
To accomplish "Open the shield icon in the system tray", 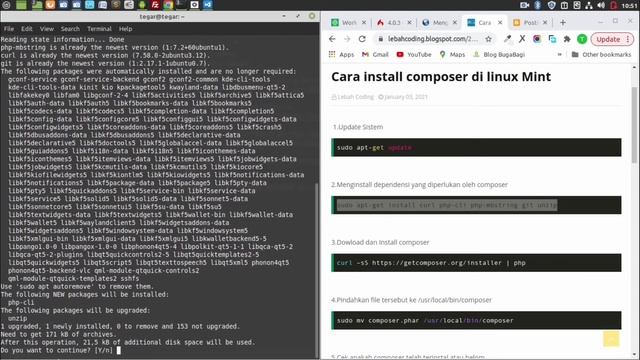I will pyautogui.click(x=551, y=5).
